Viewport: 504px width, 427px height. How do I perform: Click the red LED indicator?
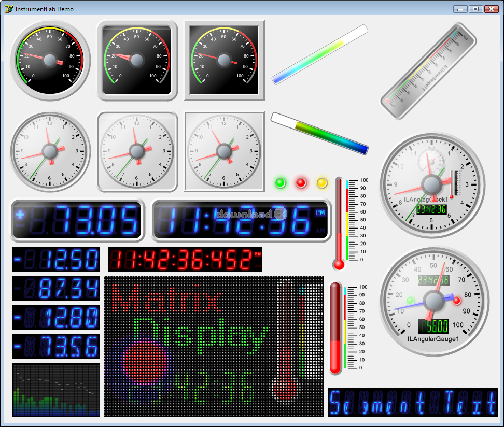click(x=301, y=183)
